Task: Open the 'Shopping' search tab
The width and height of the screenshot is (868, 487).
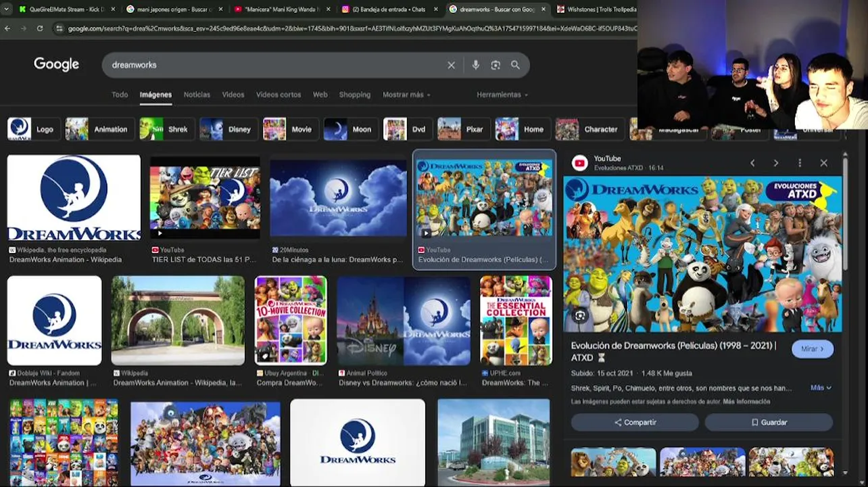Action: pyautogui.click(x=355, y=95)
